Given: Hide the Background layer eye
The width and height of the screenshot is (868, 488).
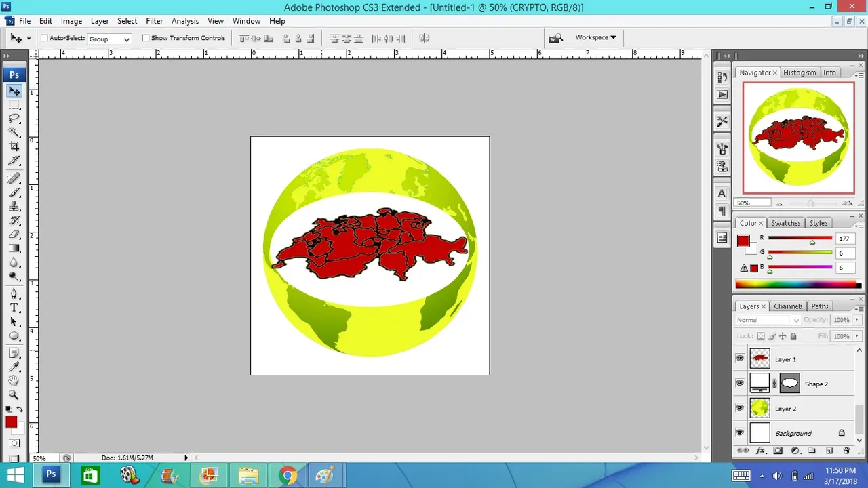Looking at the screenshot, I should pos(740,433).
